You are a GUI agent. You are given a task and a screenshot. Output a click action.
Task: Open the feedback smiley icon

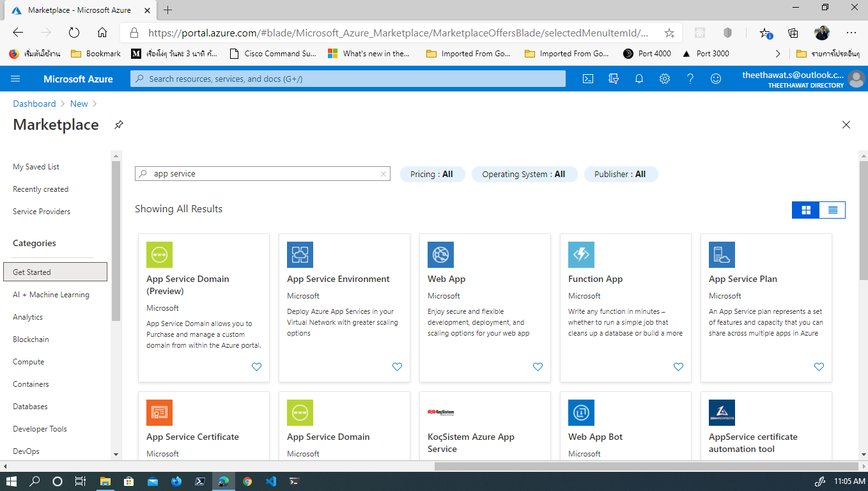point(716,79)
